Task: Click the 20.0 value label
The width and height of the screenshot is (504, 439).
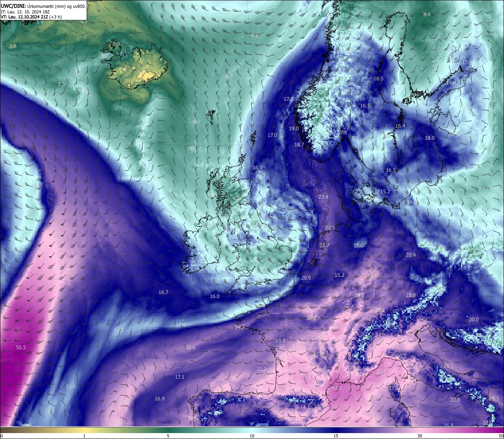Action: click(x=474, y=319)
